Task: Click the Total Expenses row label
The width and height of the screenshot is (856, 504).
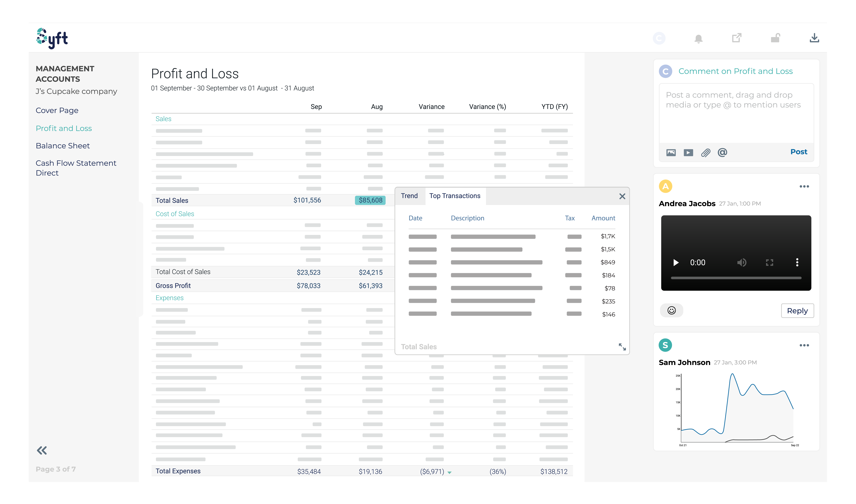Action: tap(178, 471)
